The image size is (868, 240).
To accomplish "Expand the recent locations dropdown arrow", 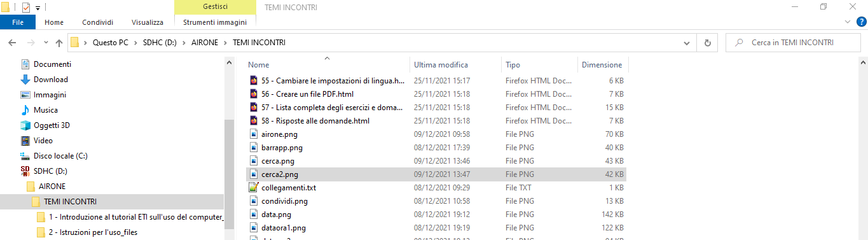I will (46, 43).
